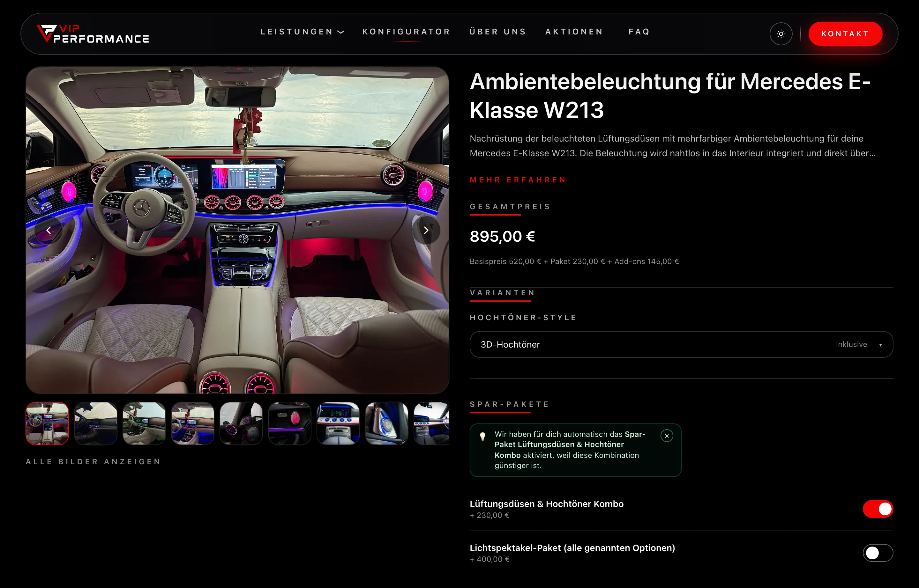Image resolution: width=919 pixels, height=588 pixels.
Task: Enable the Lichtspektakel-Paket toggle
Action: pyautogui.click(x=878, y=553)
